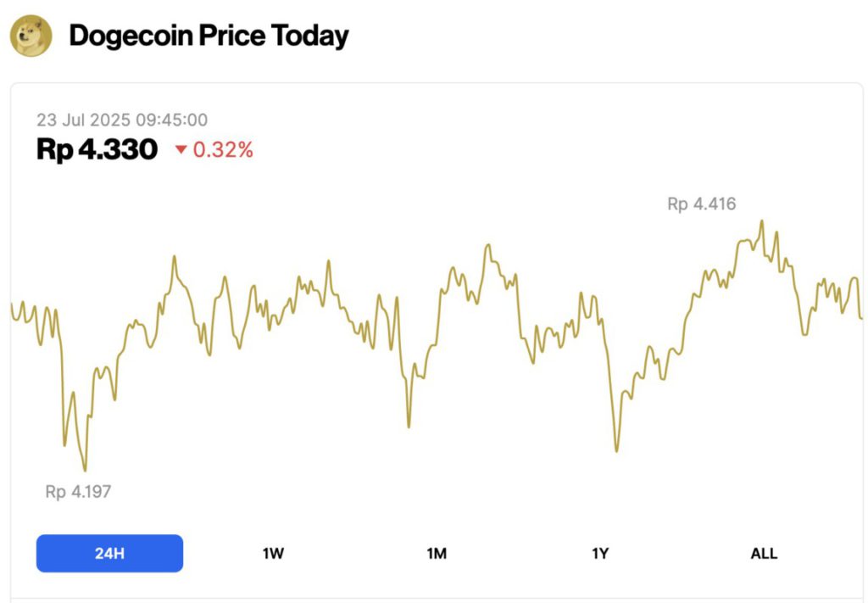Click the 0.32% change percentage
Screen dimensions: 868x603
click(223, 150)
